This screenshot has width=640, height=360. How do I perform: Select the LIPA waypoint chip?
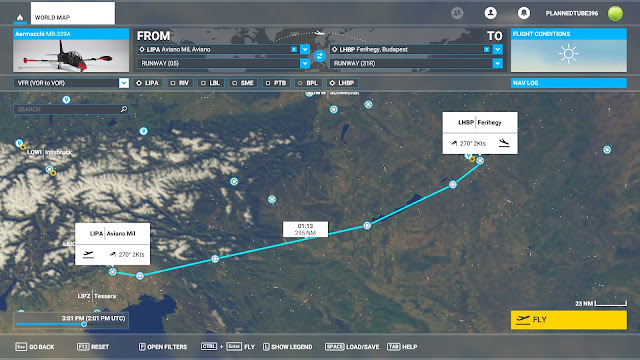click(x=147, y=83)
